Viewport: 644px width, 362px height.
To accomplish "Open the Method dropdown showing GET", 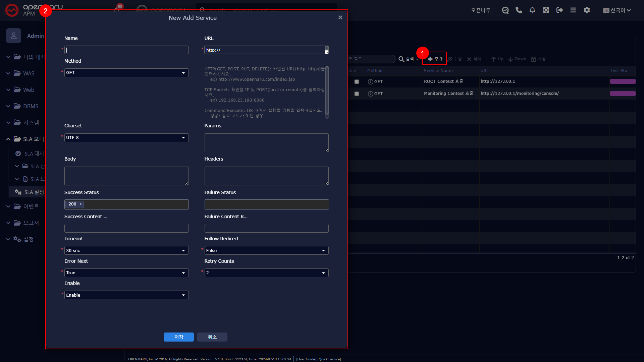I will [126, 72].
